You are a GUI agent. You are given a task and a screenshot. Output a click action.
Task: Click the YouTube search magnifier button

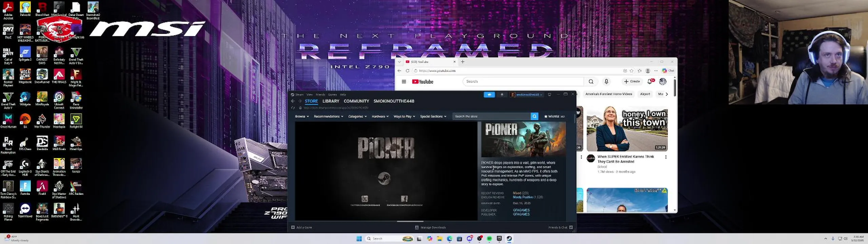coord(591,82)
